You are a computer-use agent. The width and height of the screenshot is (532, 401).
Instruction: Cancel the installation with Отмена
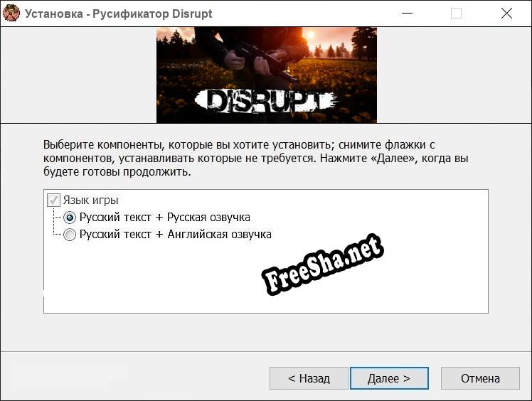tap(480, 378)
